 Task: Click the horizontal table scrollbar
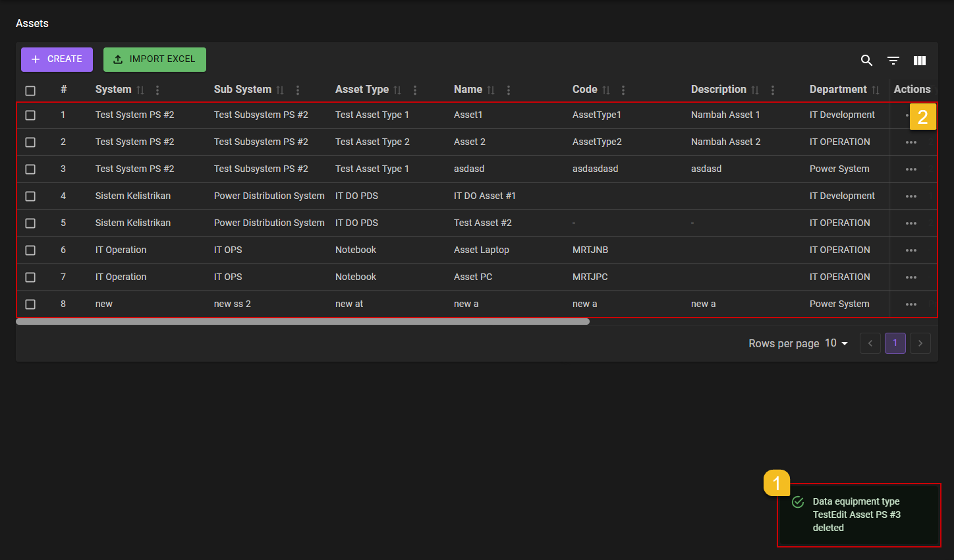tap(302, 322)
